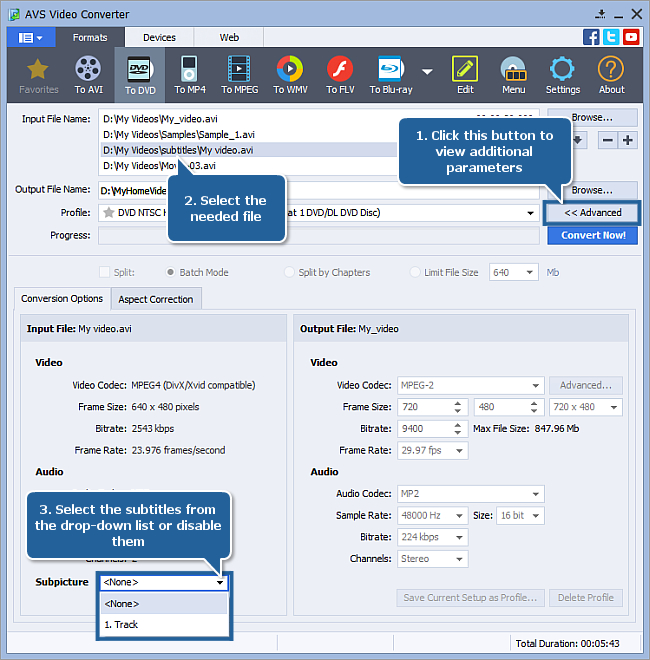Image resolution: width=650 pixels, height=660 pixels.
Task: Open the Edit tool
Action: [x=465, y=76]
